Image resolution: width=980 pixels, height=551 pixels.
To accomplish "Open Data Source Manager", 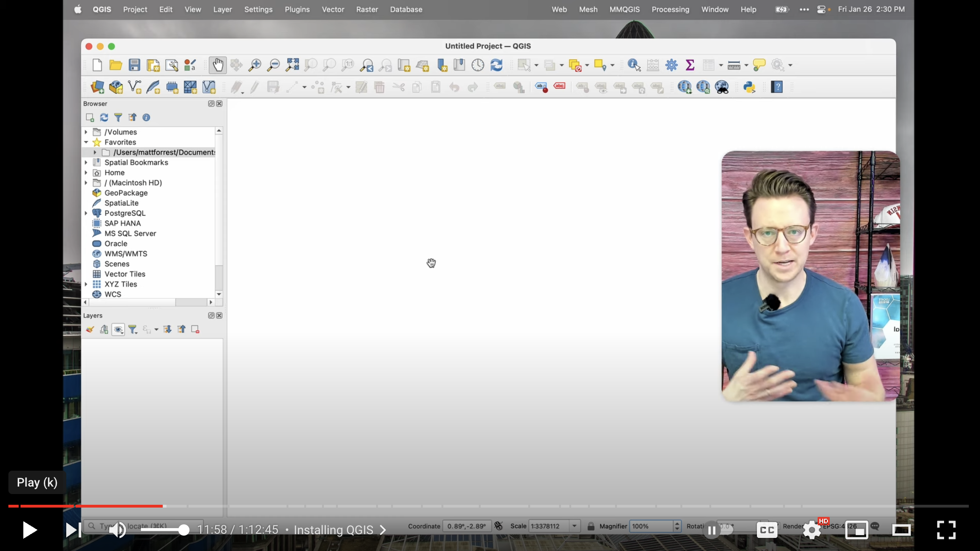I will (x=97, y=87).
